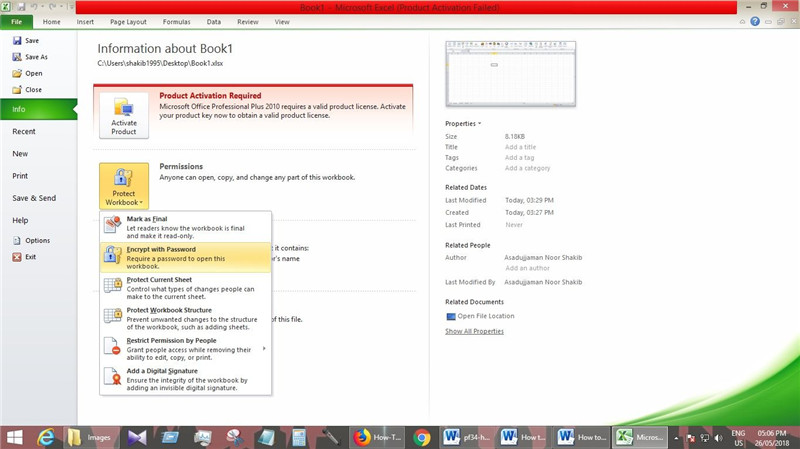Select Mark as Final option
The height and width of the screenshot is (449, 800).
185,227
